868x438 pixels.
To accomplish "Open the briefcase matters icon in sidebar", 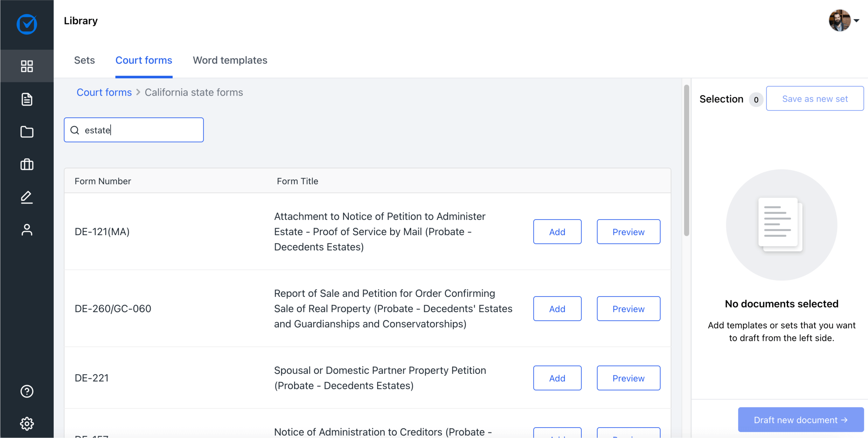I will 27,164.
